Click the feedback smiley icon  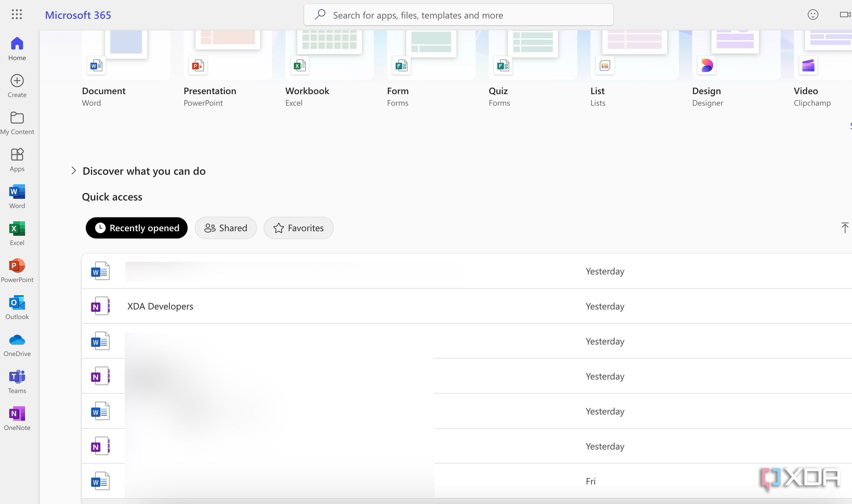pos(813,15)
